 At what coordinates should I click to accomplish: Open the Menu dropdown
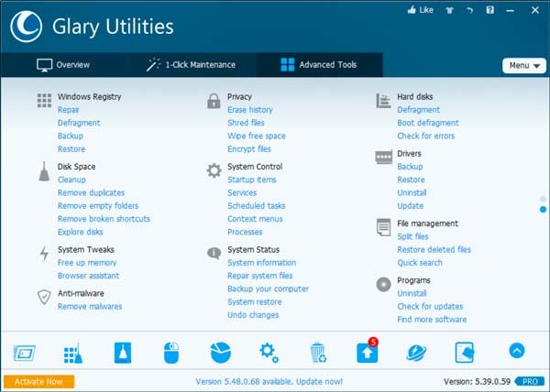(524, 66)
